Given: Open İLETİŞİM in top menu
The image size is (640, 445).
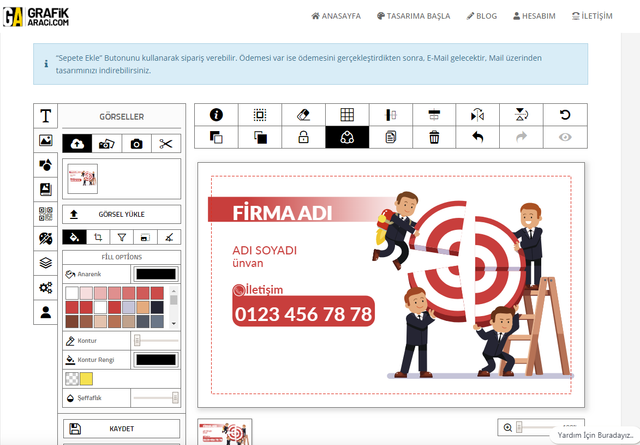Looking at the screenshot, I should pos(592,16).
